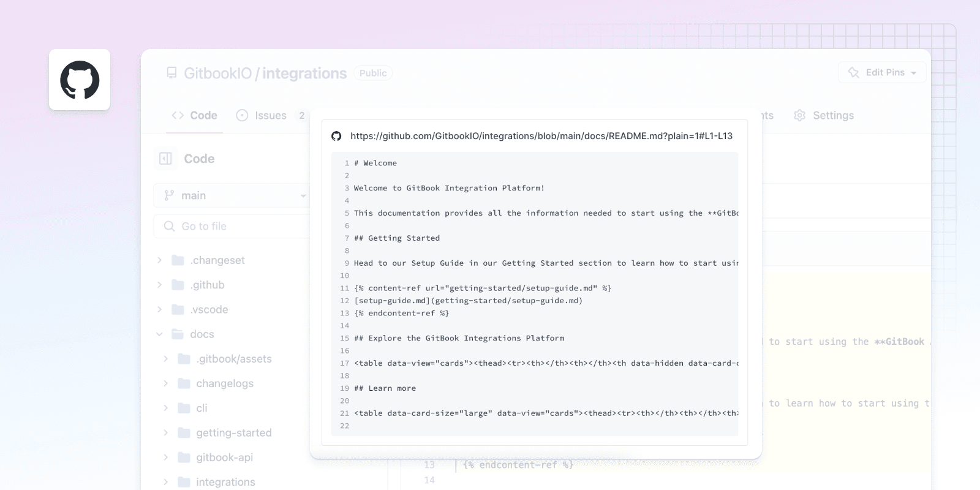The width and height of the screenshot is (980, 490).
Task: Click the Public visibility badge
Action: point(373,73)
